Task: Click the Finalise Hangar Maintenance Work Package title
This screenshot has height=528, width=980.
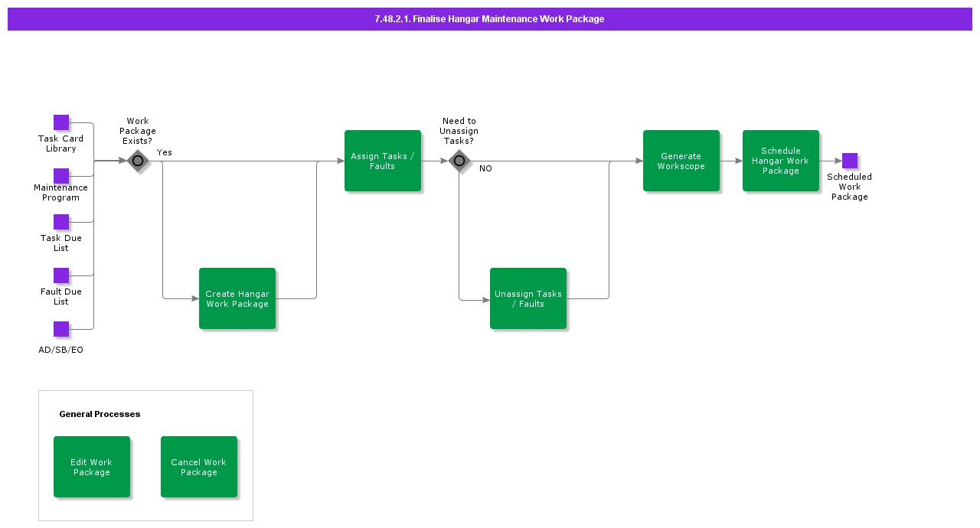Action: [489, 19]
